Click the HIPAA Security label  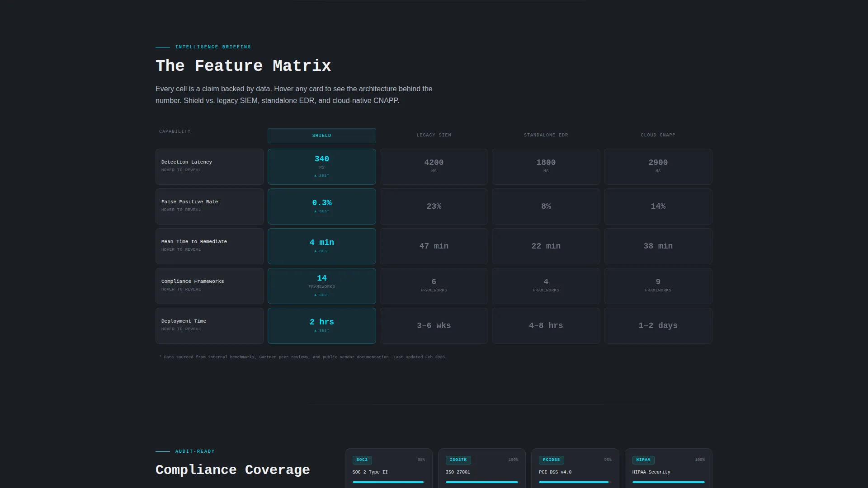[x=651, y=472]
